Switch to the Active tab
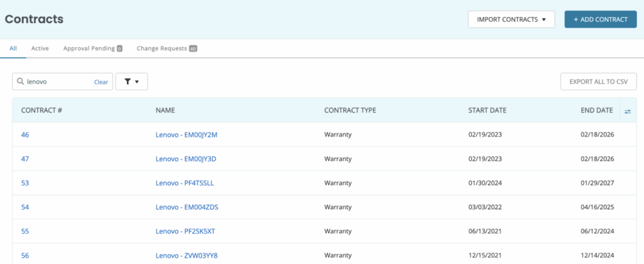This screenshot has width=644, height=264. (40, 48)
